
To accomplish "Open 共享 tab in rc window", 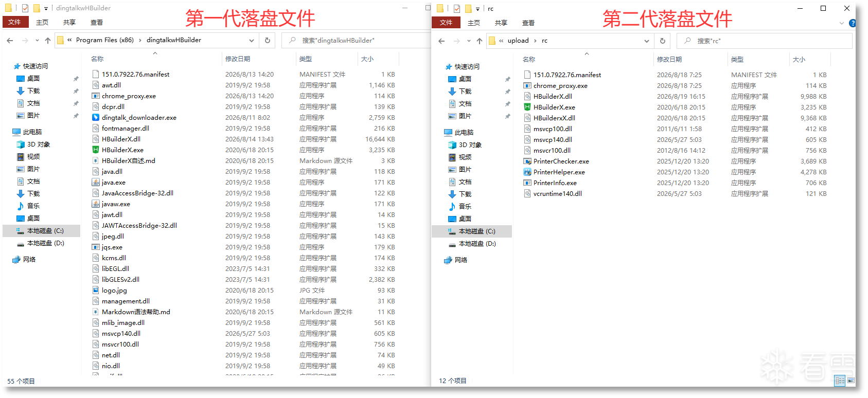I will (x=501, y=23).
